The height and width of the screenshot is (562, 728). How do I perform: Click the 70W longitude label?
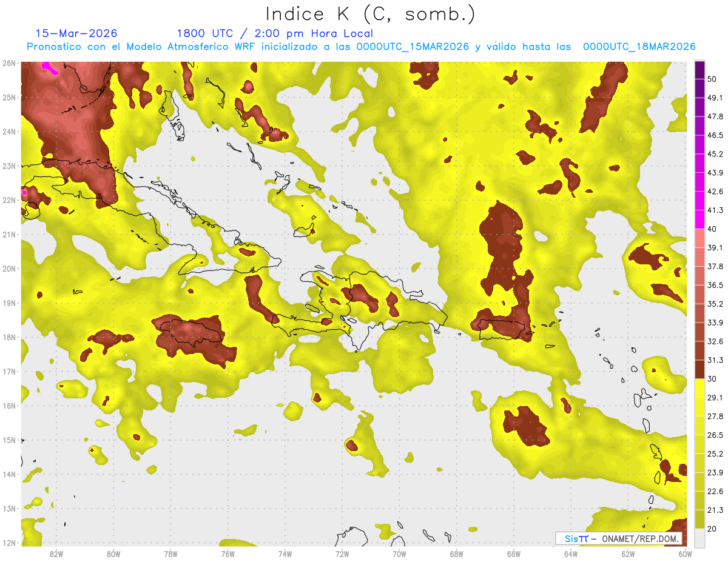click(x=399, y=554)
